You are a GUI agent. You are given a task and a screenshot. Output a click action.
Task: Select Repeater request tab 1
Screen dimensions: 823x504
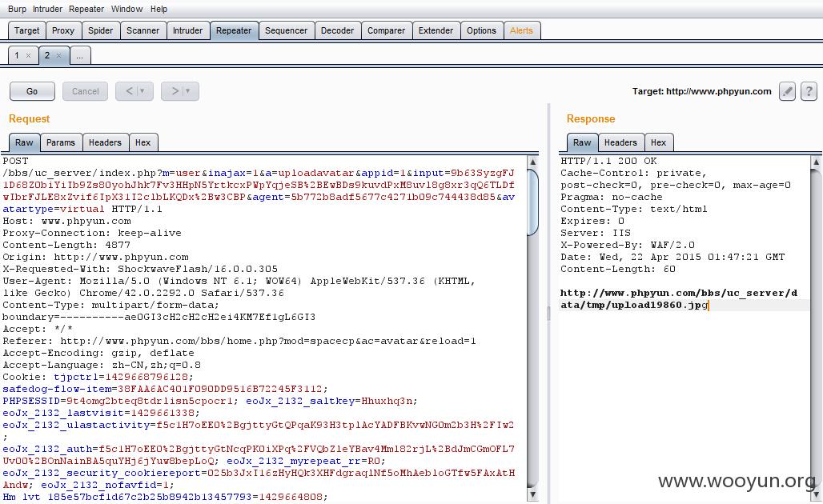(x=17, y=55)
